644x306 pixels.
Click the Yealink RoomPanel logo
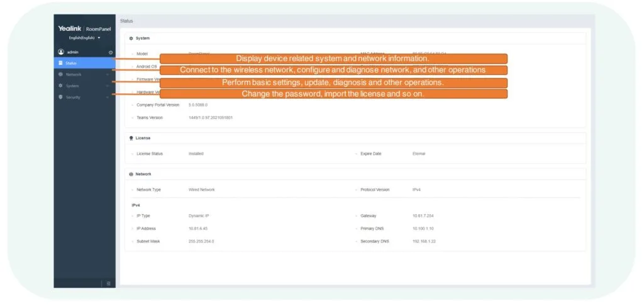pos(84,29)
